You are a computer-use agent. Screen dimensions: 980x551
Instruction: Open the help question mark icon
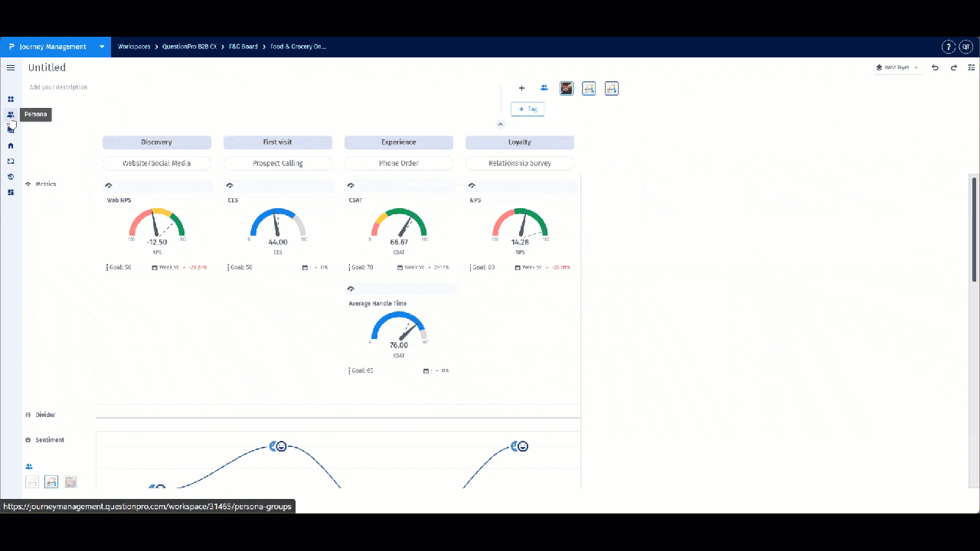tap(949, 47)
